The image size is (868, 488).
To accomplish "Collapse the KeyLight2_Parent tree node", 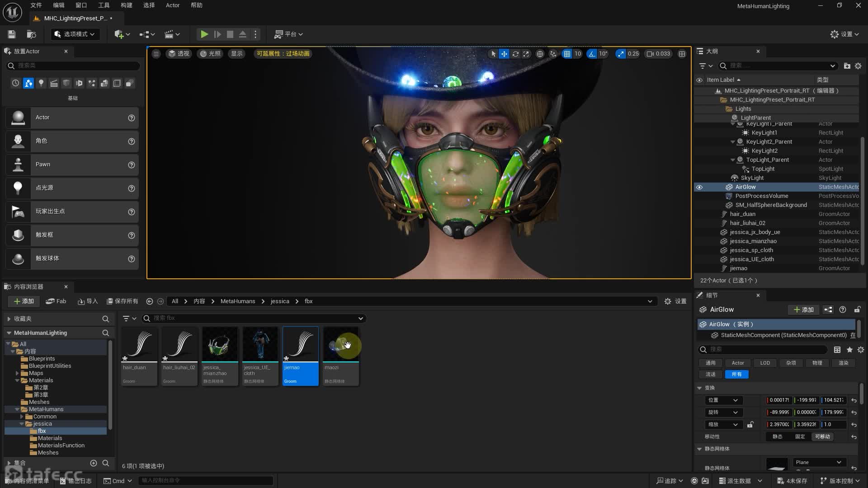I will [x=733, y=142].
